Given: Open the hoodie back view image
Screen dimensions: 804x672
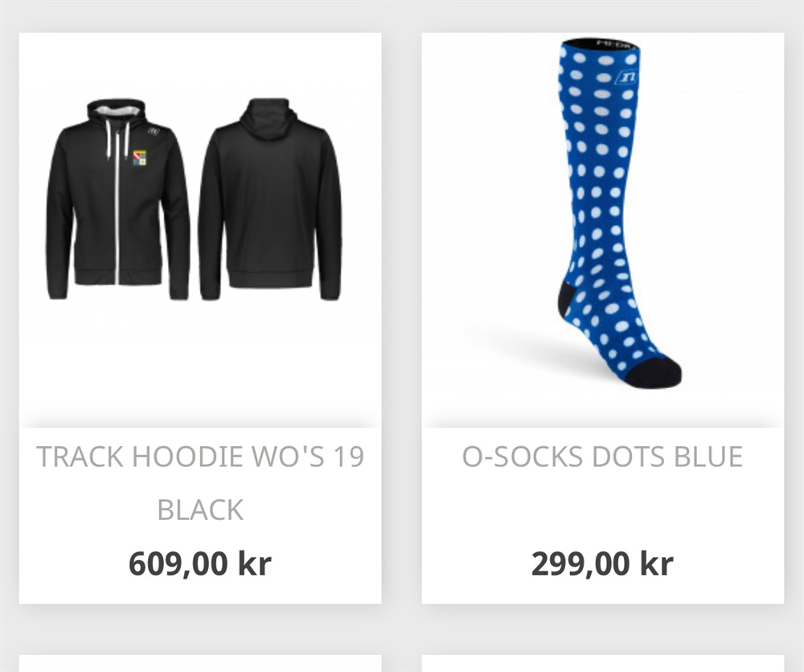Looking at the screenshot, I should [270, 199].
